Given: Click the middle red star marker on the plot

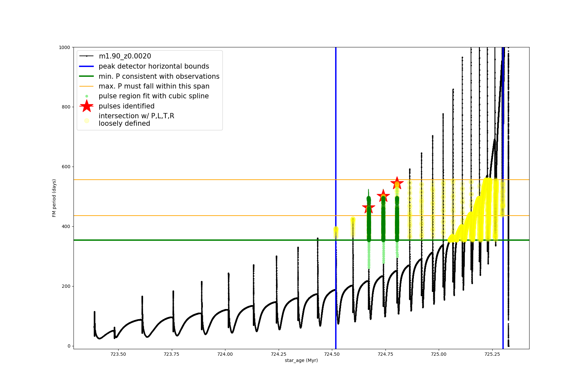Looking at the screenshot, I should click(383, 196).
